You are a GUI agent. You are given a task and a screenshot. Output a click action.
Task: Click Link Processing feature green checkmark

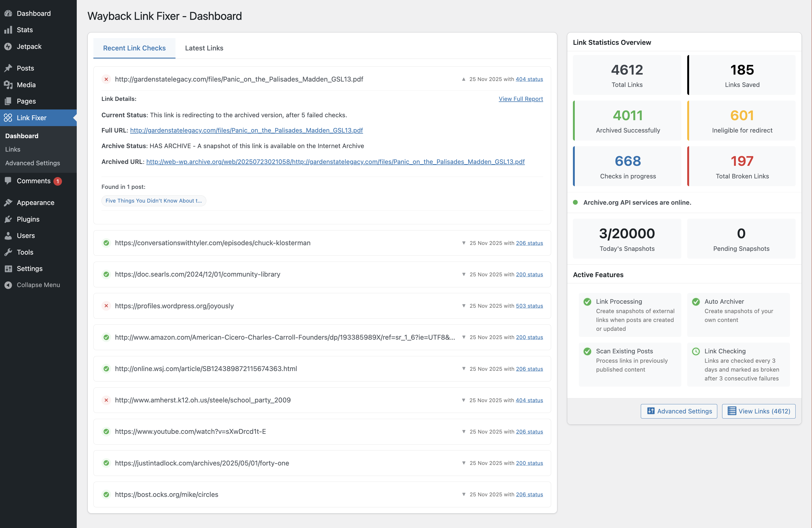[587, 302]
